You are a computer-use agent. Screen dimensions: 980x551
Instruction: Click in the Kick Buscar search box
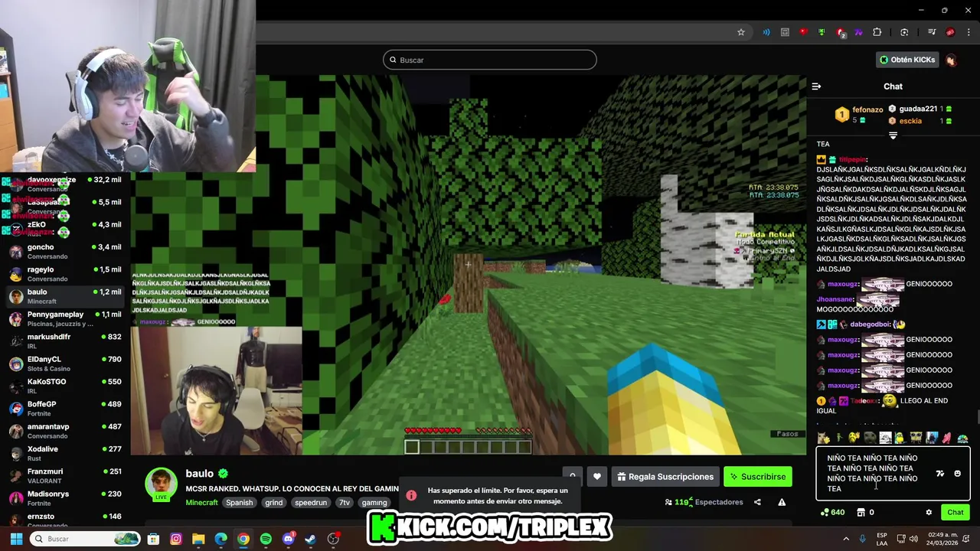tap(490, 60)
